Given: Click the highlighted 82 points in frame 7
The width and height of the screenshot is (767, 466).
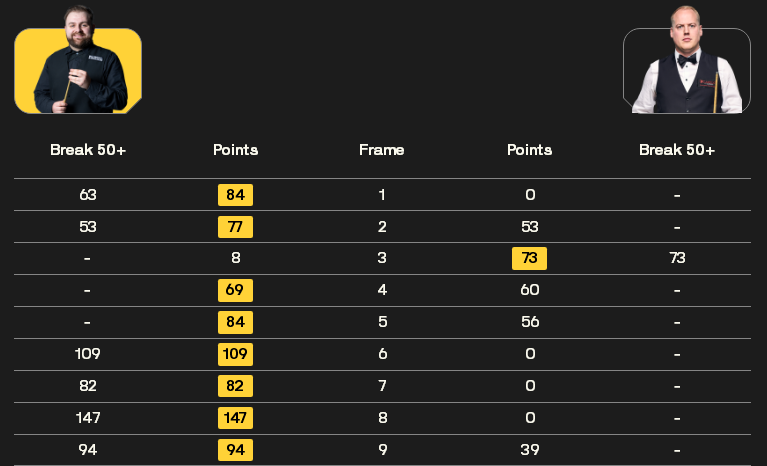Looking at the screenshot, I should point(235,386).
